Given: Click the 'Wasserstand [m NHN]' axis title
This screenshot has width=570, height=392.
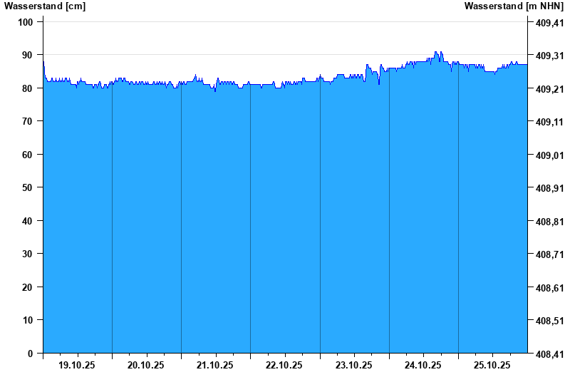Looking at the screenshot, I should (514, 6).
